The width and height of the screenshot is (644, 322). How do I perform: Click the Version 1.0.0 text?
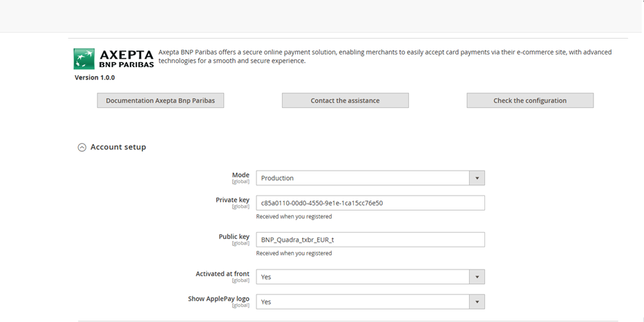95,77
